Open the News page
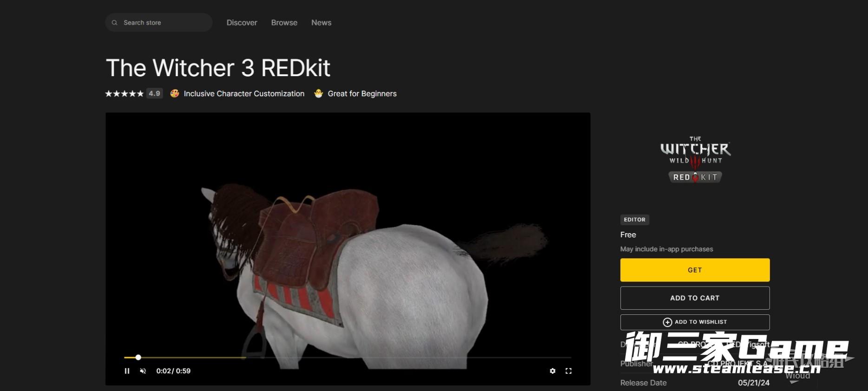 321,23
